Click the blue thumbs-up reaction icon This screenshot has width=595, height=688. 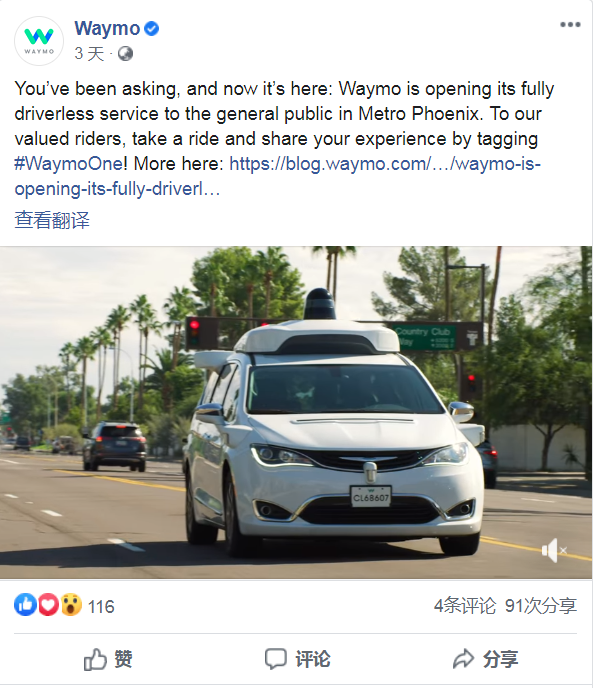coord(25,605)
